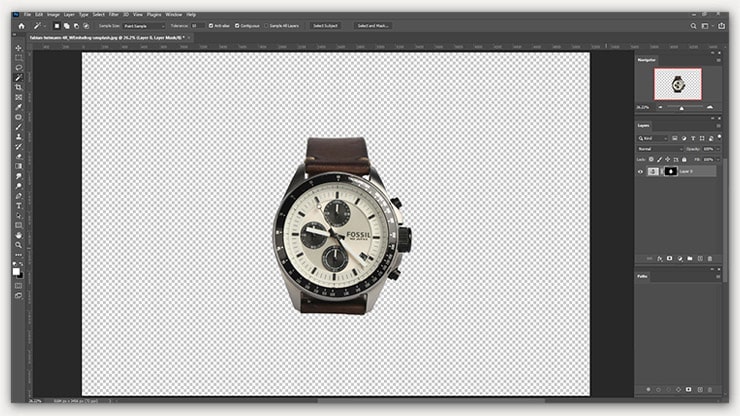Select the Horizontal Type tool
Image resolution: width=740 pixels, height=416 pixels.
click(x=18, y=206)
